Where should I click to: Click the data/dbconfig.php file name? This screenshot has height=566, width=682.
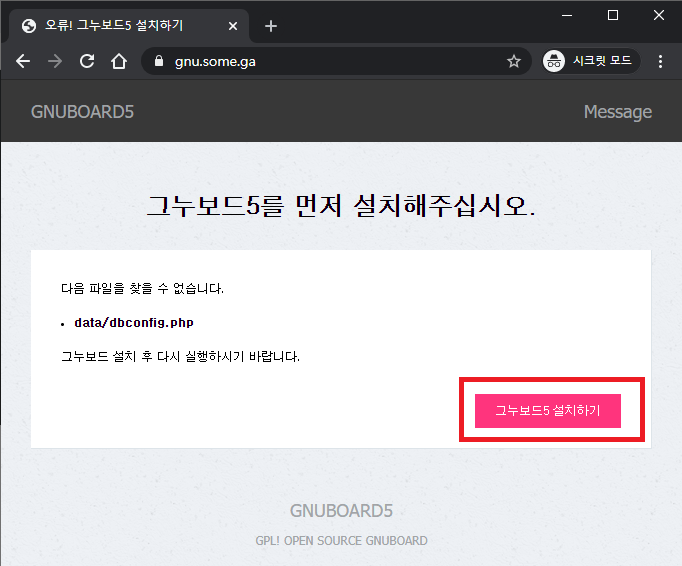pyautogui.click(x=134, y=323)
